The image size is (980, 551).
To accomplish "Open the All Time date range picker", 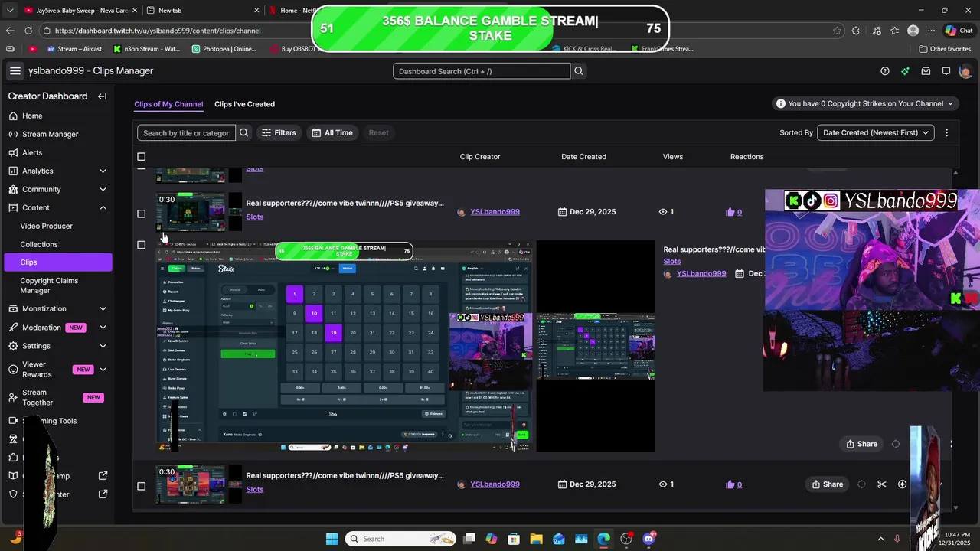I will tap(332, 132).
